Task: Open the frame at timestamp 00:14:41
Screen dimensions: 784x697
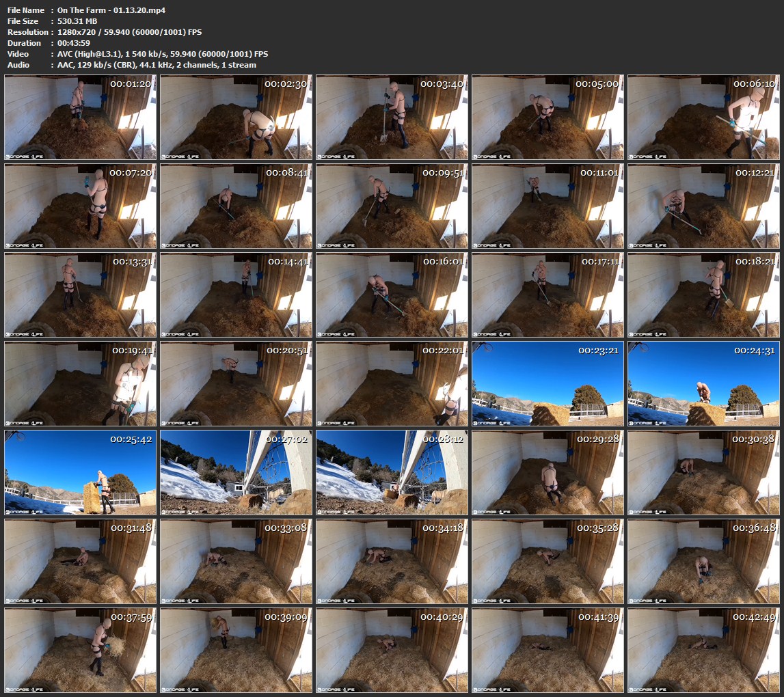Action: click(236, 295)
